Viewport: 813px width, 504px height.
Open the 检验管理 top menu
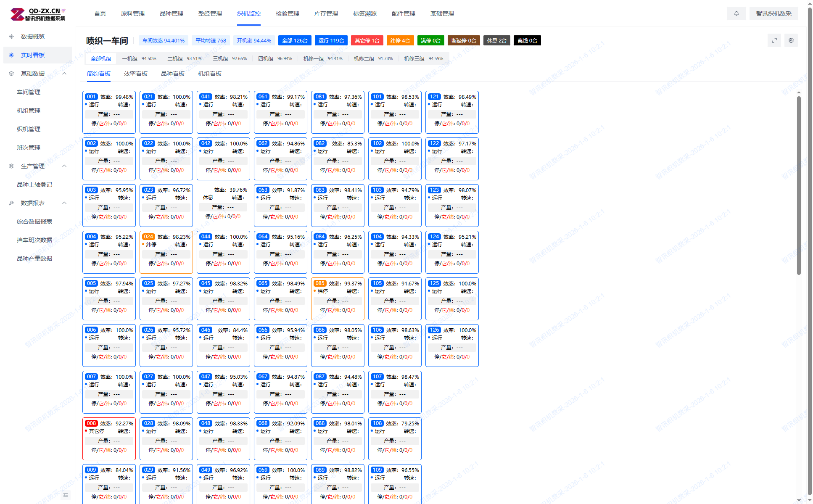click(x=287, y=13)
